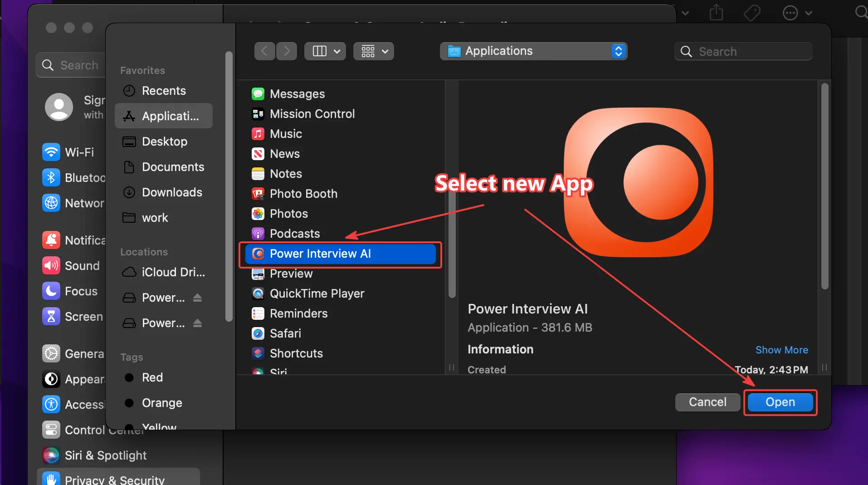The image size is (868, 485).
Task: Click the Share icon in background window
Action: pyautogui.click(x=716, y=12)
